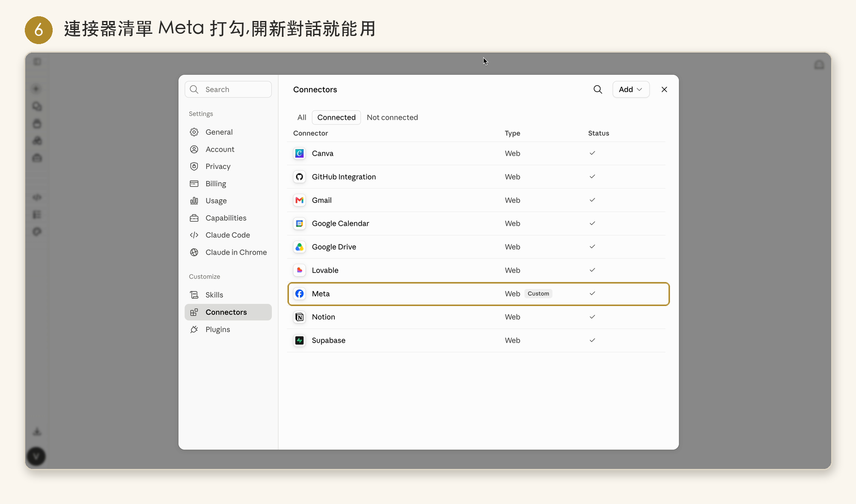Open General settings
This screenshot has height=504, width=856.
[x=228, y=132]
